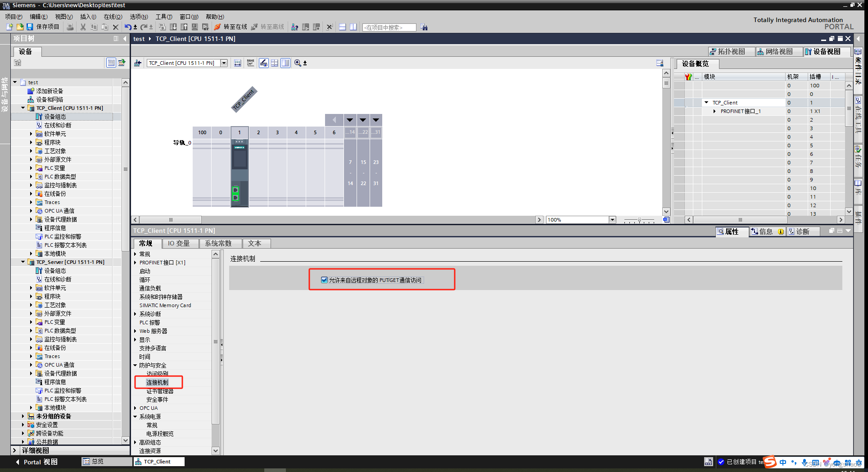Screen dimensions: 868x472
Task: Collapse the 防护与安全 section
Action: tap(135, 365)
